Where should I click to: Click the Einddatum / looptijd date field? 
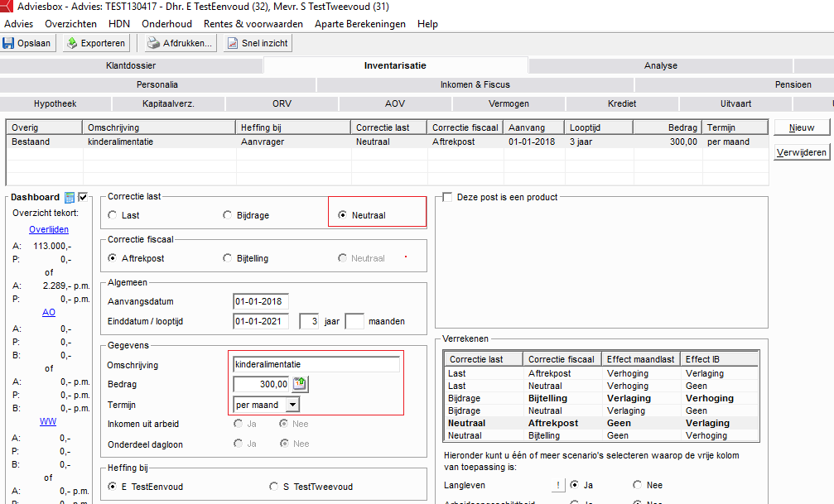point(261,321)
